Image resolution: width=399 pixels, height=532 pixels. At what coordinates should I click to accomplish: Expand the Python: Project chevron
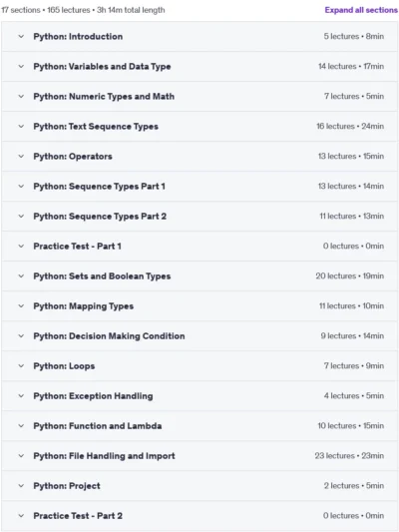pos(21,486)
